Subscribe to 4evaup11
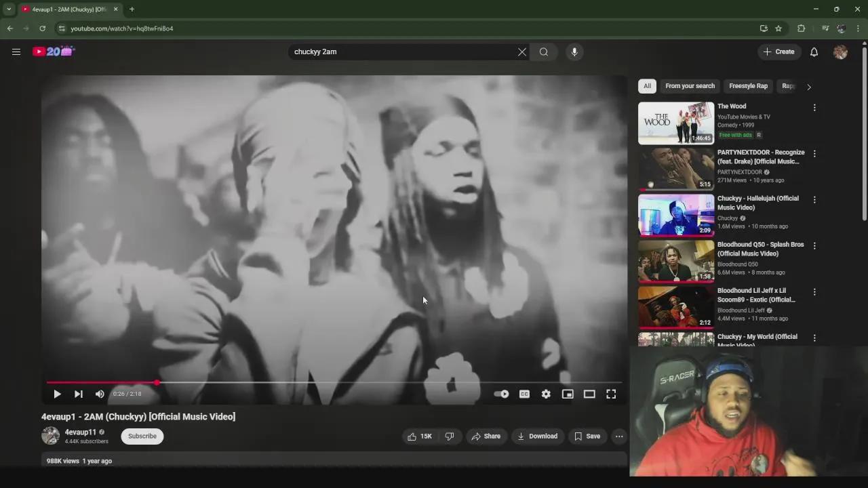Image resolution: width=868 pixels, height=488 pixels. click(x=142, y=436)
